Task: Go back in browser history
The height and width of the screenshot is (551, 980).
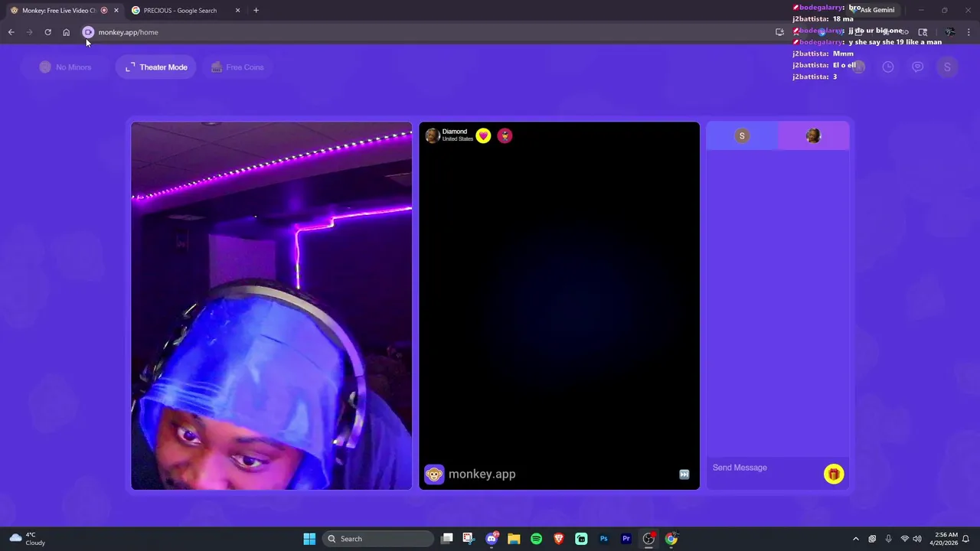Action: click(x=11, y=32)
